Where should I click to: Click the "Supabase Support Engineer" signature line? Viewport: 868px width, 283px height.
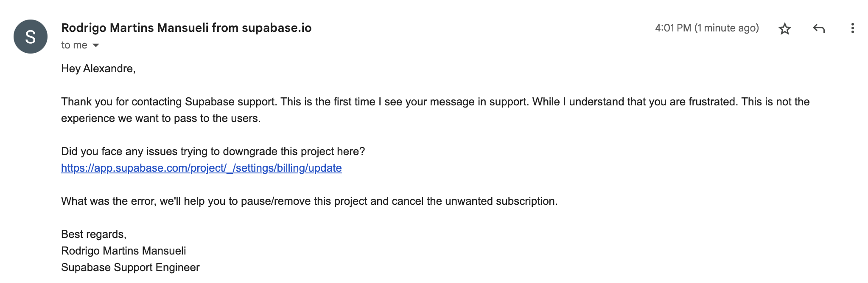(130, 268)
